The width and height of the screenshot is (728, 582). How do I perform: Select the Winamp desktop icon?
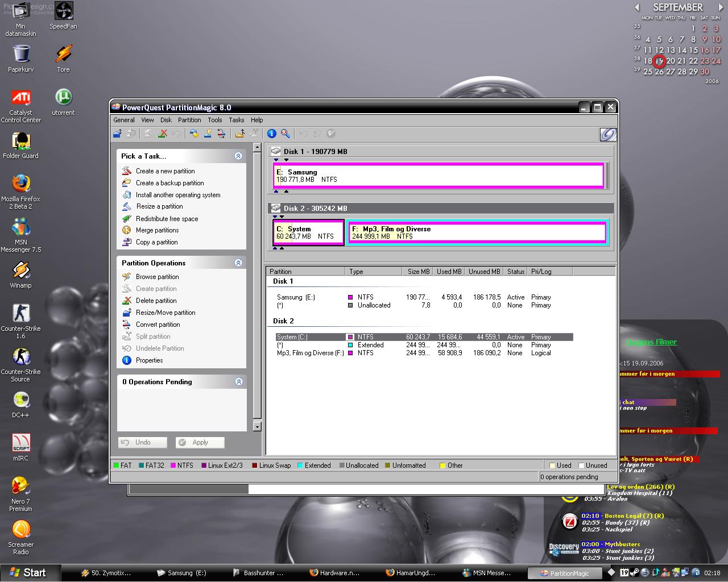(x=21, y=275)
